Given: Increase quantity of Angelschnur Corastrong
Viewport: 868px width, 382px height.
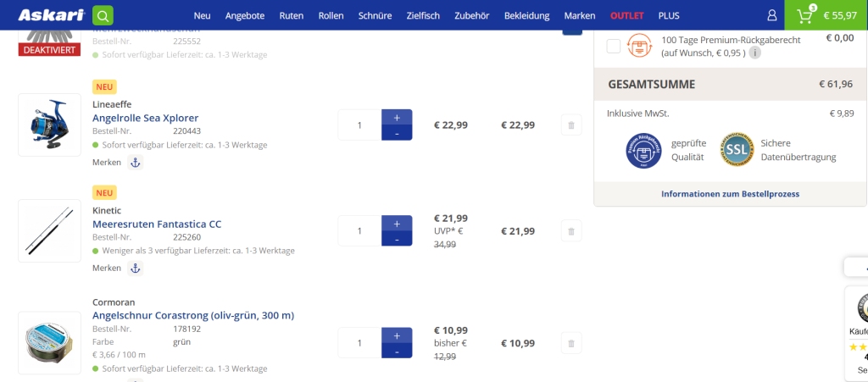Looking at the screenshot, I should pos(397,335).
